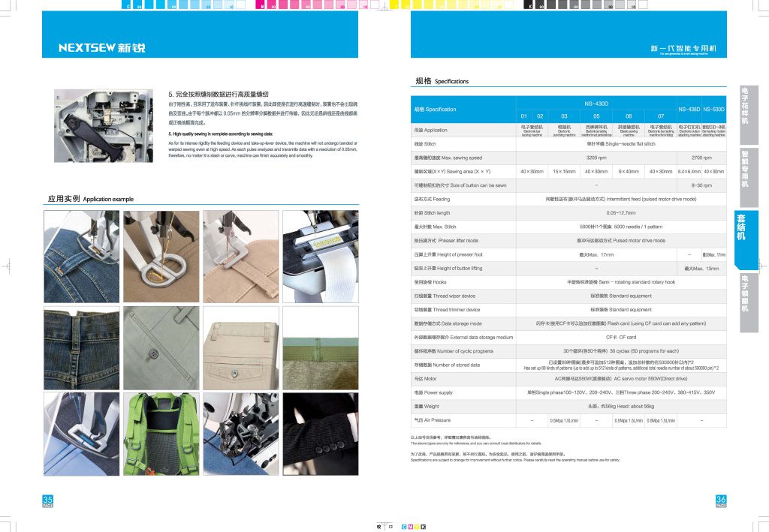
Task: Open the green fabric strip photo
Action: coord(321,348)
